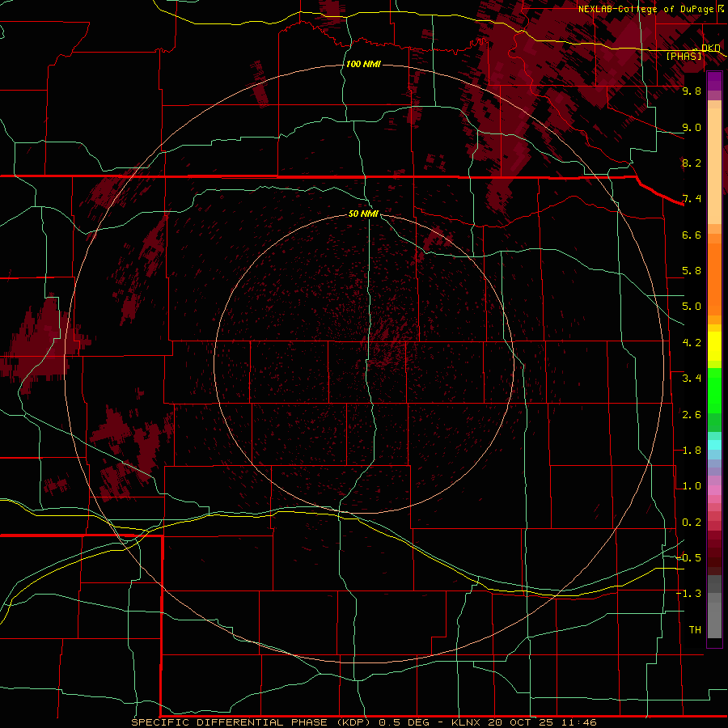The height and width of the screenshot is (728, 728).
Task: Click the TH label at the scale bottom
Action: 695,630
